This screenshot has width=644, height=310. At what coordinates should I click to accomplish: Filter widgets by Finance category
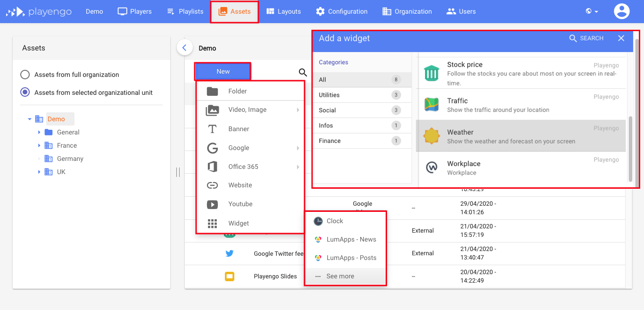362,141
